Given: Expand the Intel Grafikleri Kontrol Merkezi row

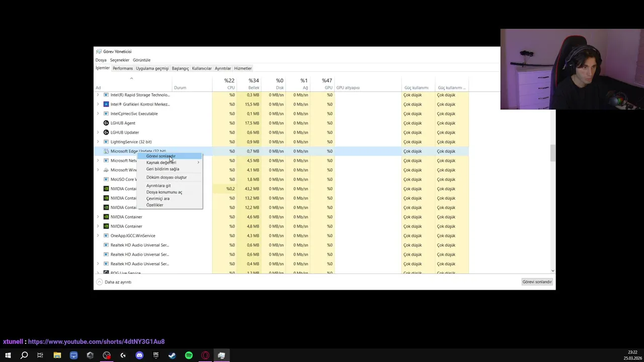Looking at the screenshot, I should pyautogui.click(x=98, y=104).
